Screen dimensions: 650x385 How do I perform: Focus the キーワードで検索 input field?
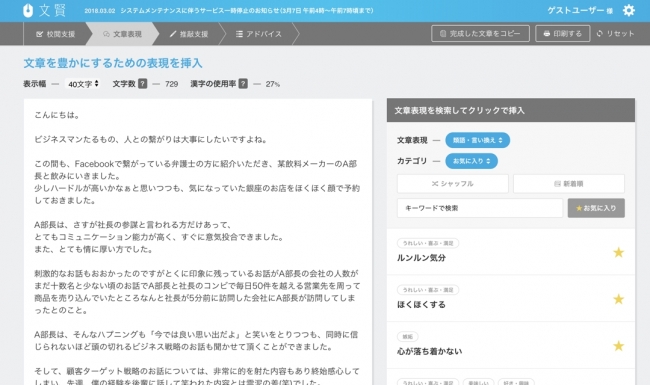pos(480,208)
